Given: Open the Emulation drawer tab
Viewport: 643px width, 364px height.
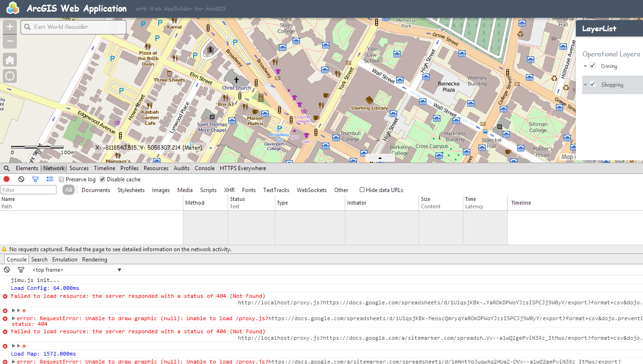Looking at the screenshot, I should pyautogui.click(x=65, y=260).
